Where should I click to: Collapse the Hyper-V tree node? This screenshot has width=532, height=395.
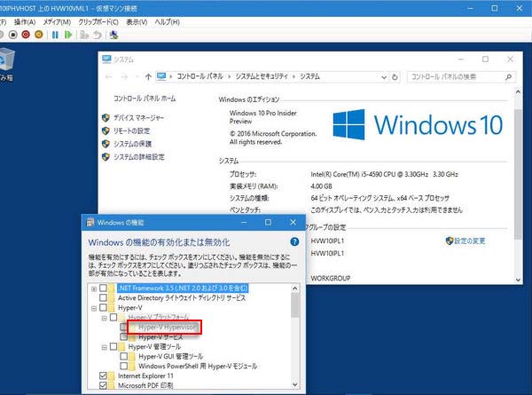point(94,308)
